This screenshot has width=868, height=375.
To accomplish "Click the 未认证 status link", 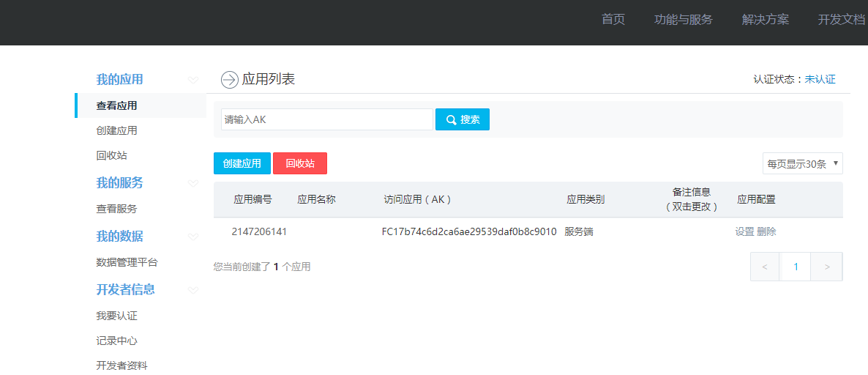I will pyautogui.click(x=820, y=79).
